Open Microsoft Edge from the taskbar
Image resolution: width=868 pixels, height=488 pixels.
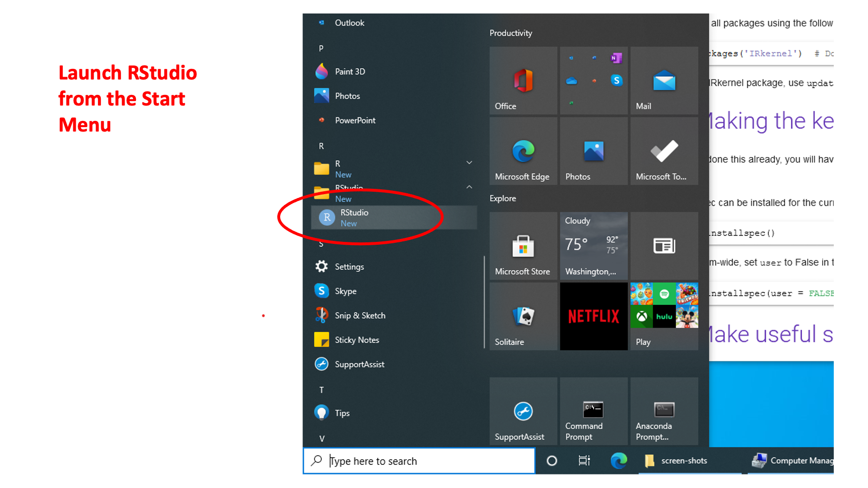[619, 461]
